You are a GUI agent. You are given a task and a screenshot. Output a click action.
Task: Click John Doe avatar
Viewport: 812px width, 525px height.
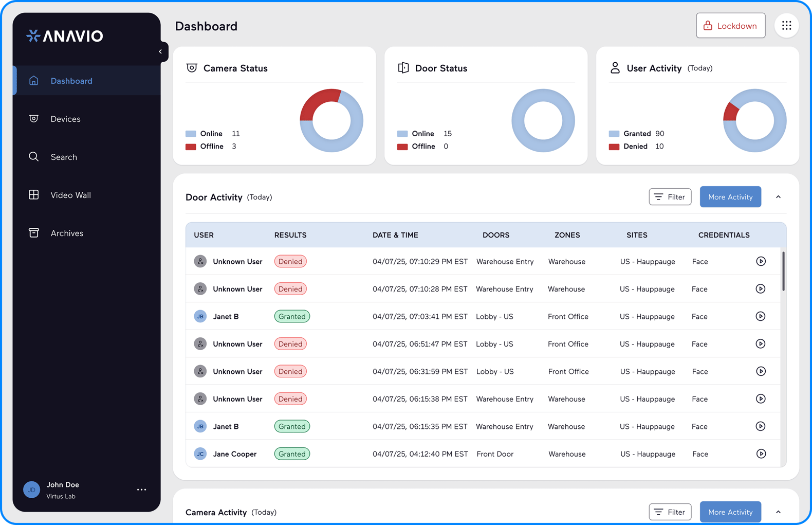coord(32,490)
